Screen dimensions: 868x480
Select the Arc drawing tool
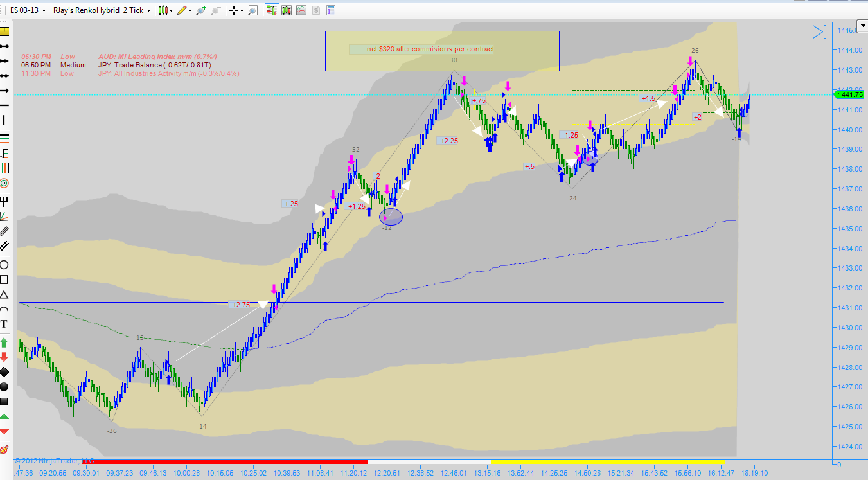pyautogui.click(x=4, y=310)
